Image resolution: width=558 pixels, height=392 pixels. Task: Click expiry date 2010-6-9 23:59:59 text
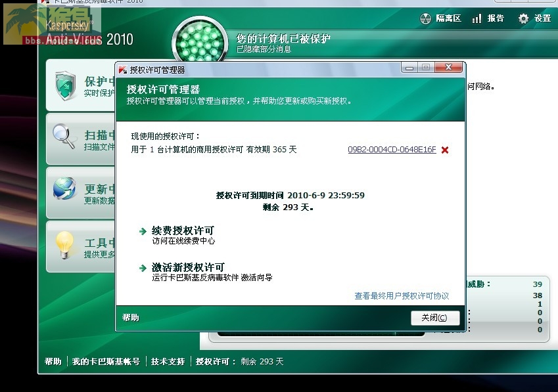point(326,195)
